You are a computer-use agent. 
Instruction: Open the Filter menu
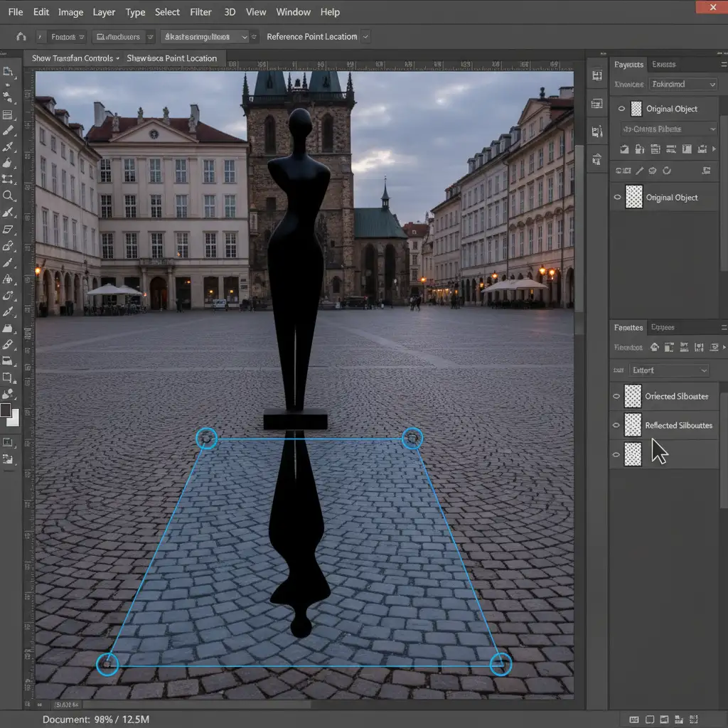200,12
